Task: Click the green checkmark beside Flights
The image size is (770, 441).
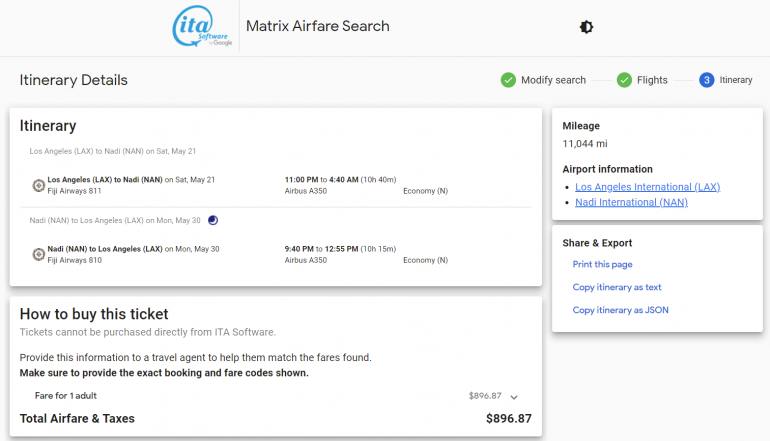Action: (x=624, y=80)
